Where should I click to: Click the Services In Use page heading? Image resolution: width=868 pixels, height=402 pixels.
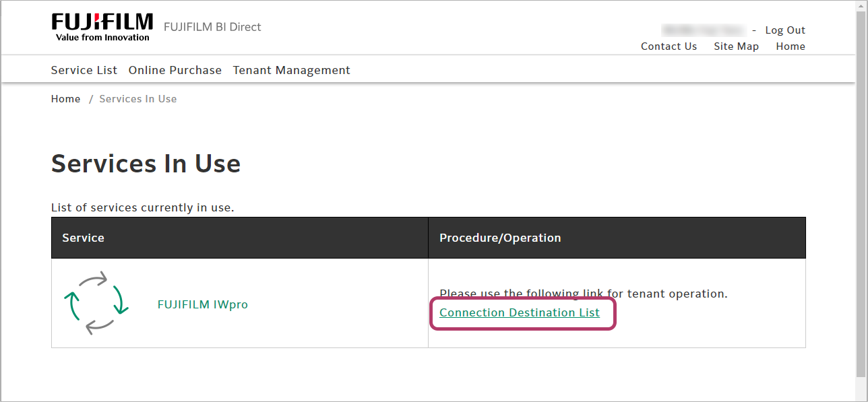[146, 164]
